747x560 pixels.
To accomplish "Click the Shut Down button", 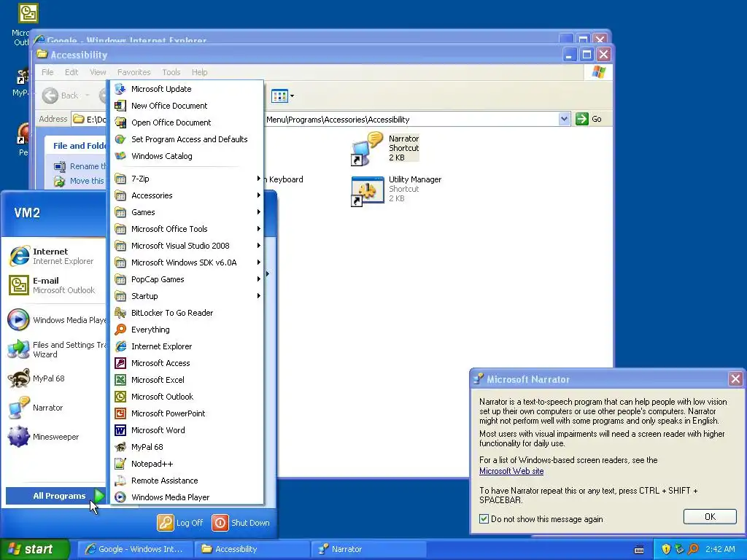I will click(241, 523).
